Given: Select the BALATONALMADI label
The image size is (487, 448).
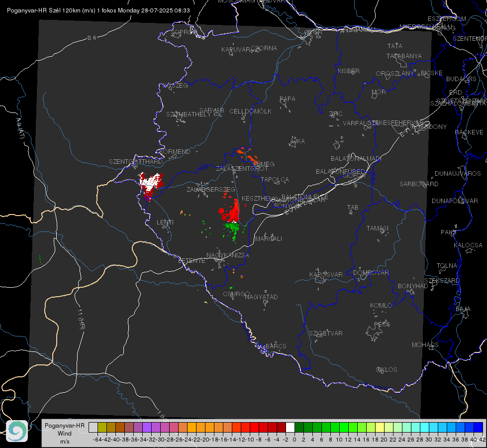Looking at the screenshot, I should pyautogui.click(x=356, y=159).
